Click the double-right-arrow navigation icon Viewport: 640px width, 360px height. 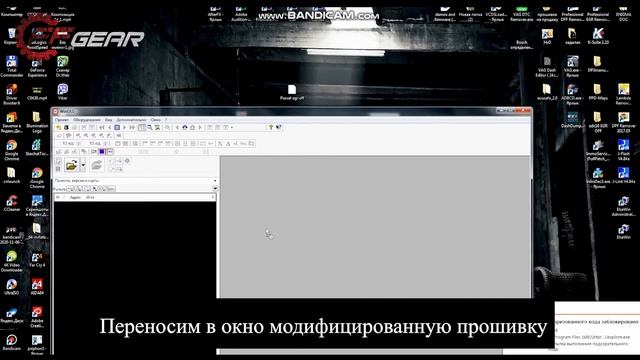(132, 127)
